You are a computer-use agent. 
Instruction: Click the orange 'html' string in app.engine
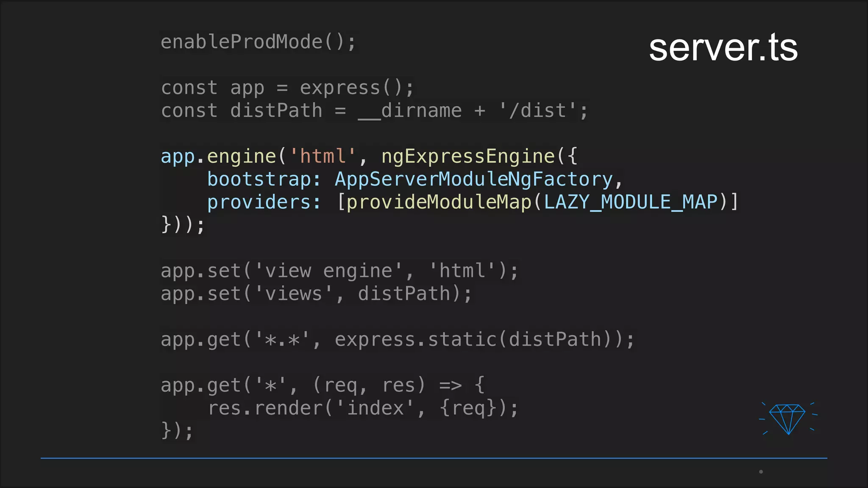pyautogui.click(x=323, y=156)
